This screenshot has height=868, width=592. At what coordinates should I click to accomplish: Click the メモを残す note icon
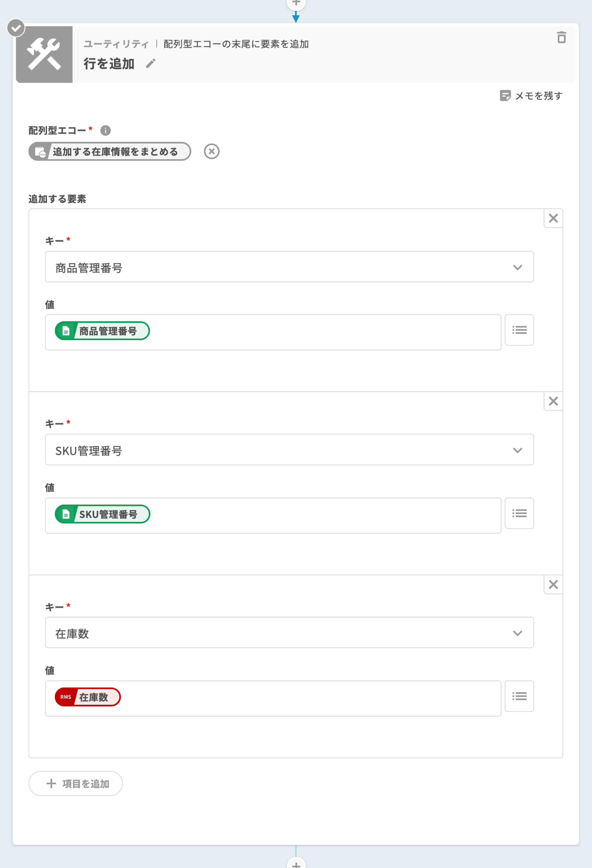505,96
